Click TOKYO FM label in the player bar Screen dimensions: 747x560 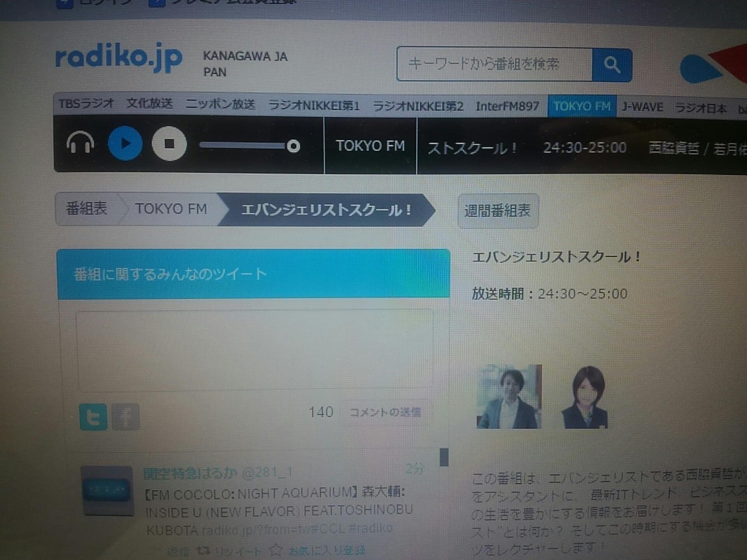click(370, 146)
